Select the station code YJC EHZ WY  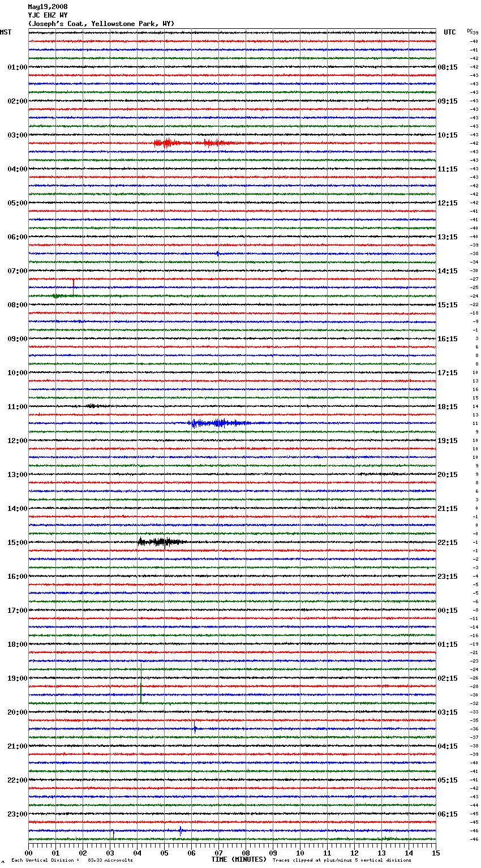tap(48, 15)
